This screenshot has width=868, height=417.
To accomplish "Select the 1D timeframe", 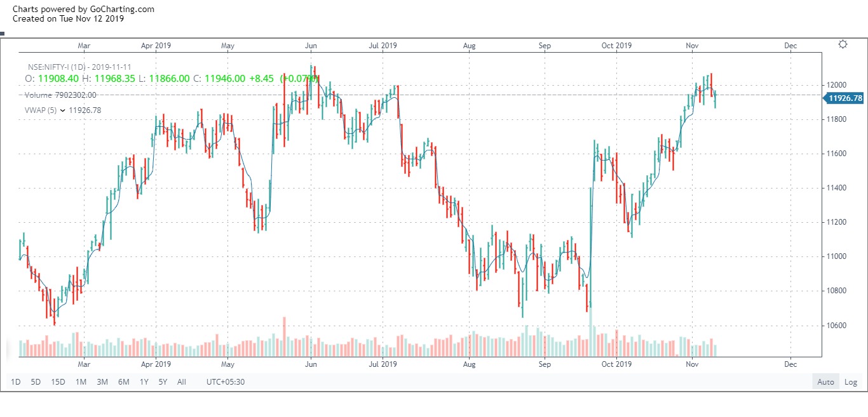I will tap(15, 381).
